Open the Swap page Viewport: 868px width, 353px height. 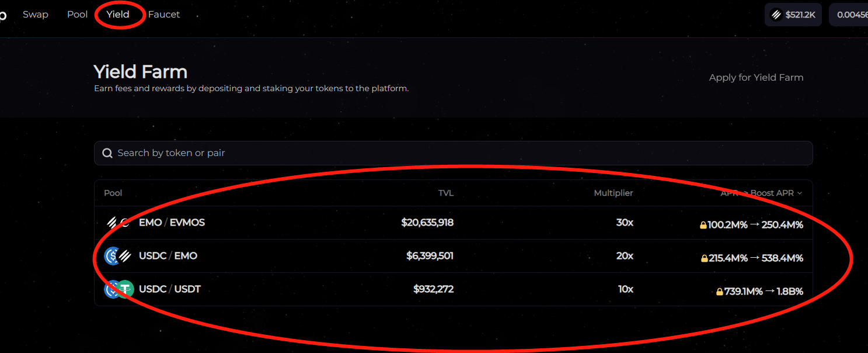pyautogui.click(x=36, y=14)
